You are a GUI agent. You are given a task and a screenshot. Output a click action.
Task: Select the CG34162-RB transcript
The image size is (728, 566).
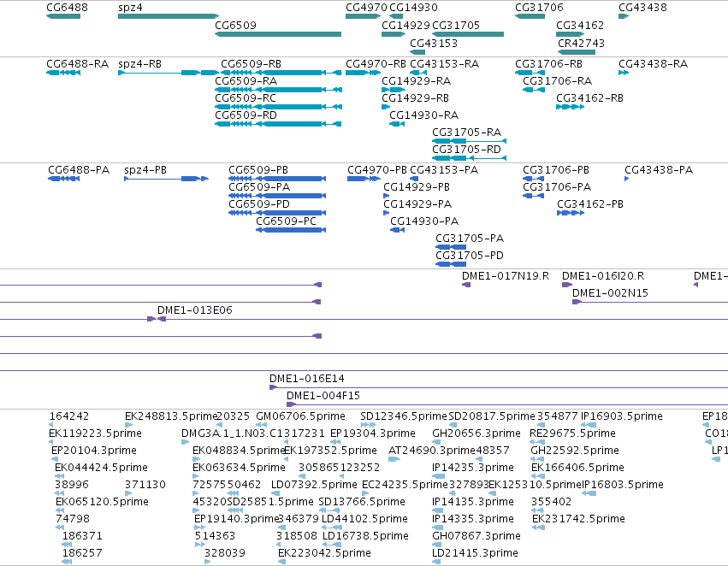pos(570,107)
